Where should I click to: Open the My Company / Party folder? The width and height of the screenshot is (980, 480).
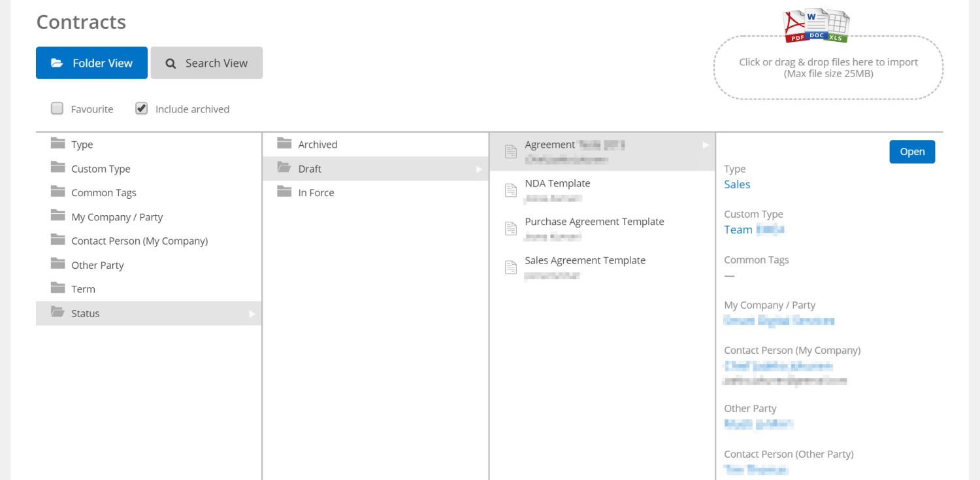pyautogui.click(x=117, y=217)
